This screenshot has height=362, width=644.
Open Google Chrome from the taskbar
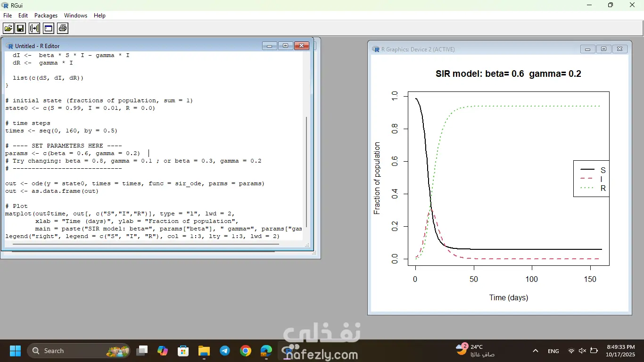point(245,351)
